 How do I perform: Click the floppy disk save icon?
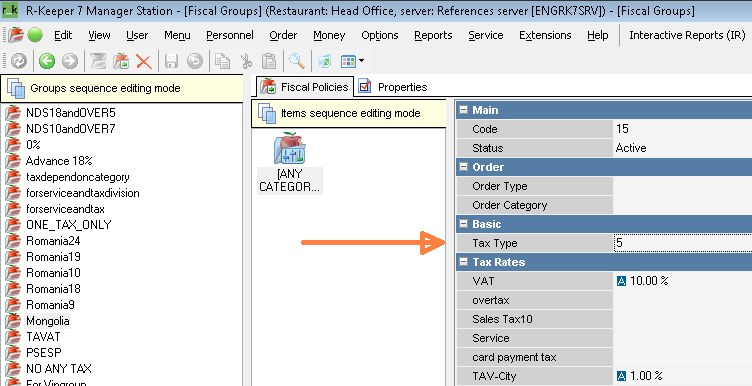171,61
